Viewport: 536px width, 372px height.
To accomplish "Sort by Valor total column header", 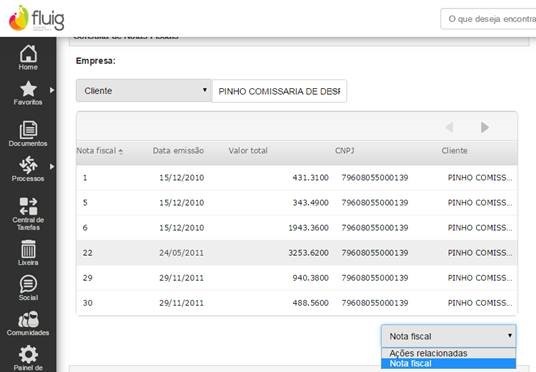I will (x=248, y=151).
